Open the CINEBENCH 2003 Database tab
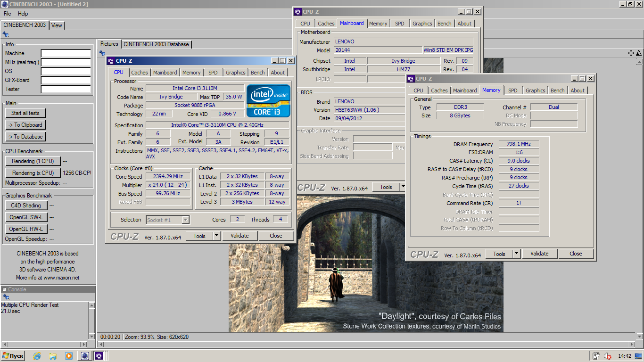 tap(157, 44)
